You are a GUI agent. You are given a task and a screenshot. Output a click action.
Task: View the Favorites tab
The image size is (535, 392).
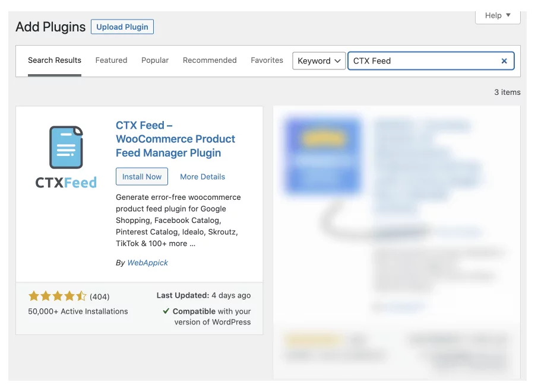click(267, 60)
